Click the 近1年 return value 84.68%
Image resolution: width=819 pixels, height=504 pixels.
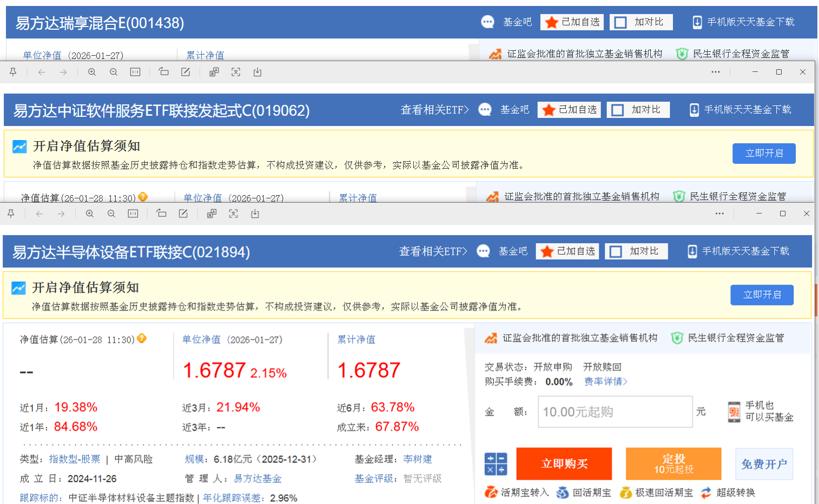tap(76, 427)
